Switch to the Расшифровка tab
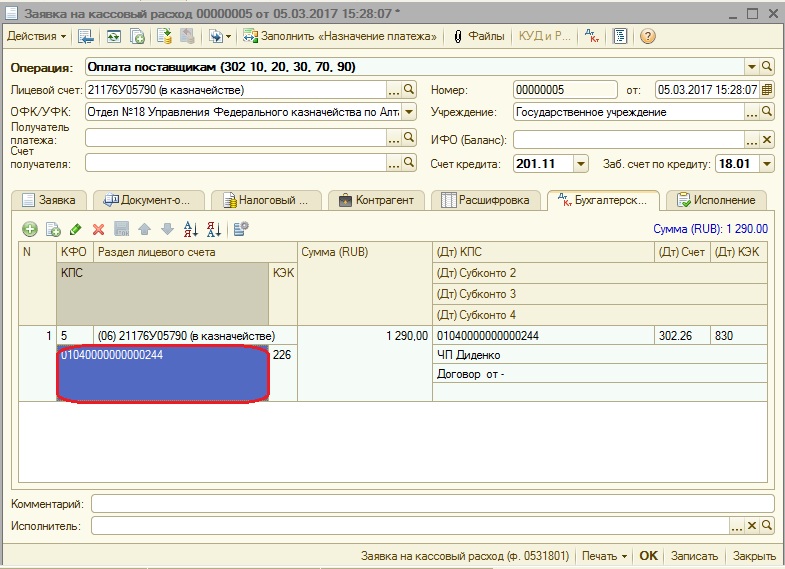Screen dimensions: 785x569 [x=489, y=200]
